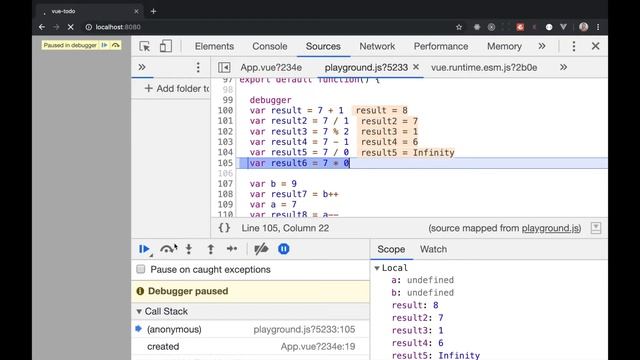Resume from the Paused in debugger overlay
The image size is (640, 360).
coord(104,45)
